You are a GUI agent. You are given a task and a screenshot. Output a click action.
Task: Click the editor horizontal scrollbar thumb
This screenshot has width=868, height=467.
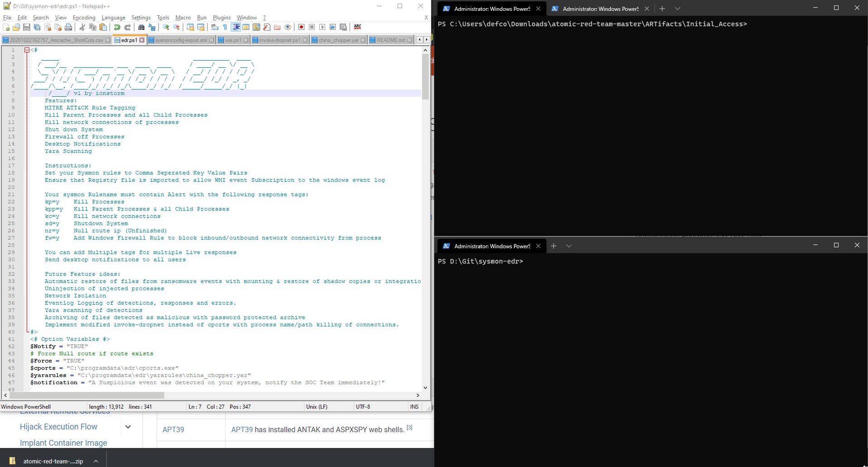tap(86, 395)
